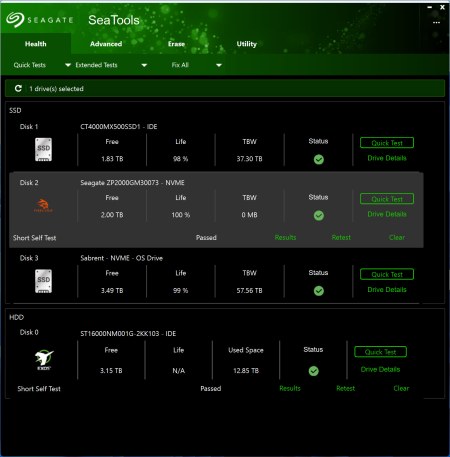Click the Extended Tests menu label
This screenshot has height=457, width=450.
pos(96,65)
